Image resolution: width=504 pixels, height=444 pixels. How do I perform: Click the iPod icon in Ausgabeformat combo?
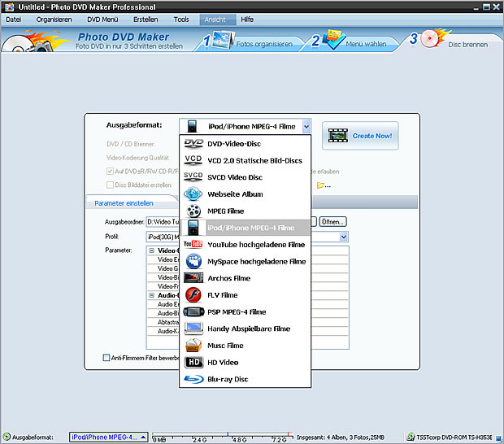tap(192, 126)
